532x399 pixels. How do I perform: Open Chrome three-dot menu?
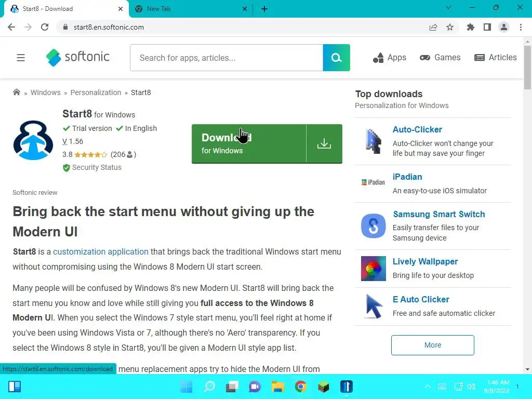(x=521, y=27)
